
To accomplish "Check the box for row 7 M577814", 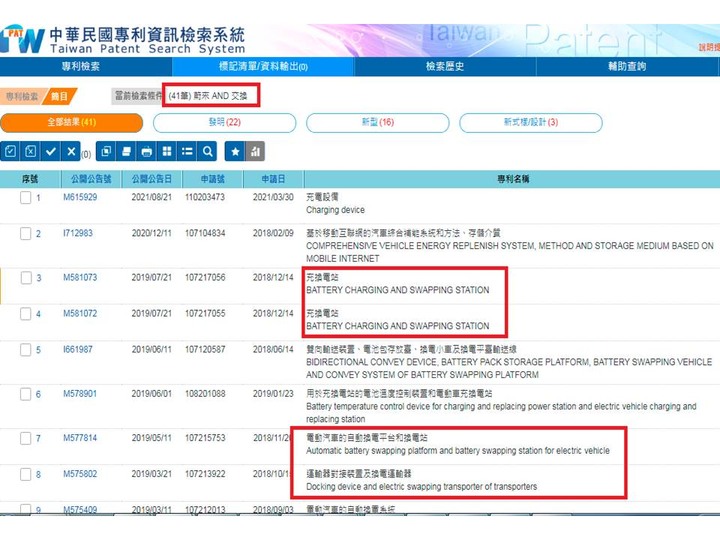I will (x=26, y=438).
